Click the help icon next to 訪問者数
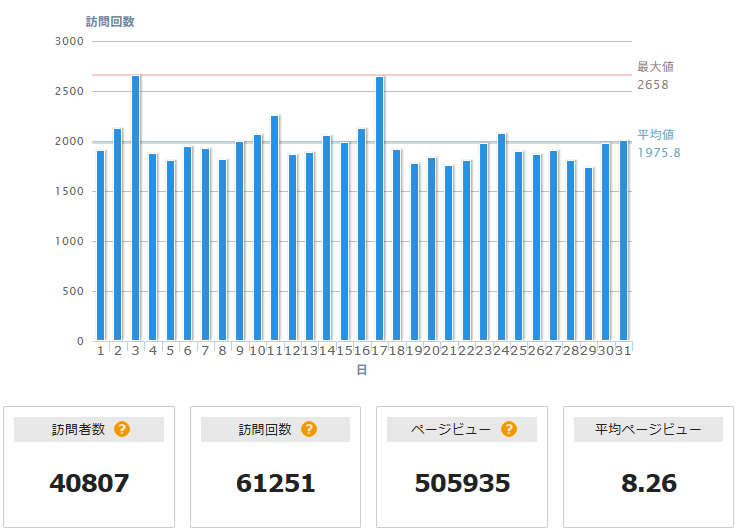The width and height of the screenshot is (737, 531). (122, 429)
